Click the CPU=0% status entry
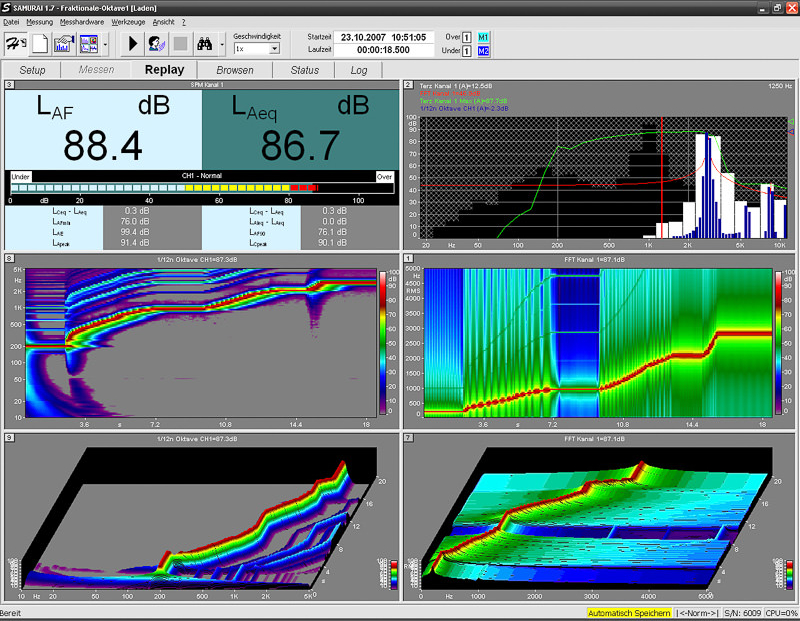Screen dimensions: 800x621 pos(782,613)
